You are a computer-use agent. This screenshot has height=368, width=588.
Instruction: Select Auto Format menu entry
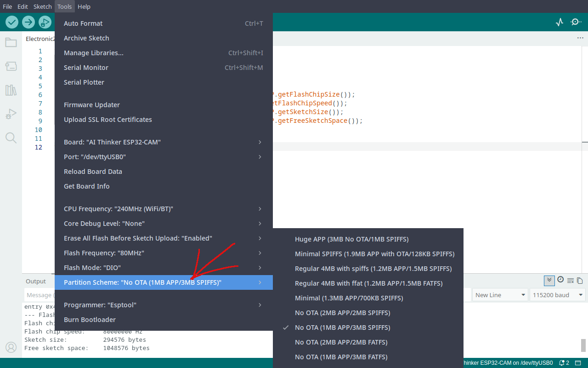164,23
